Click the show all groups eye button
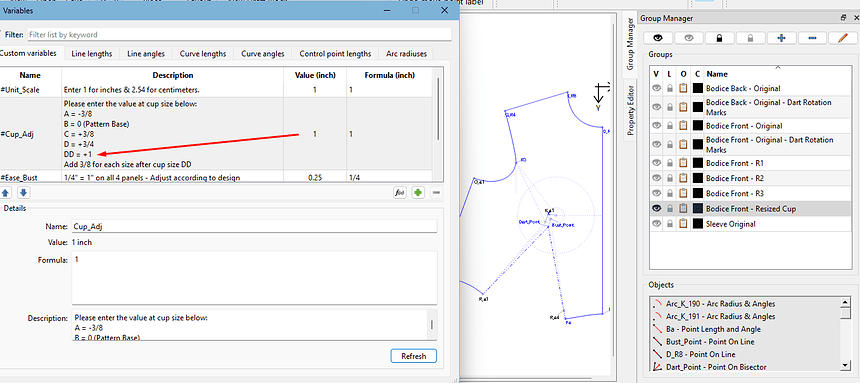Screen dimensions: 860x383 [658, 37]
